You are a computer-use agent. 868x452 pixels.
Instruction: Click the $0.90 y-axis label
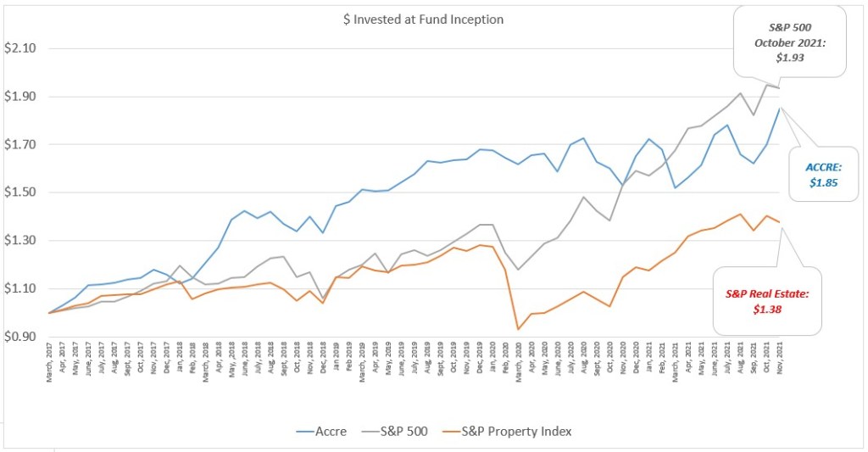pos(20,338)
